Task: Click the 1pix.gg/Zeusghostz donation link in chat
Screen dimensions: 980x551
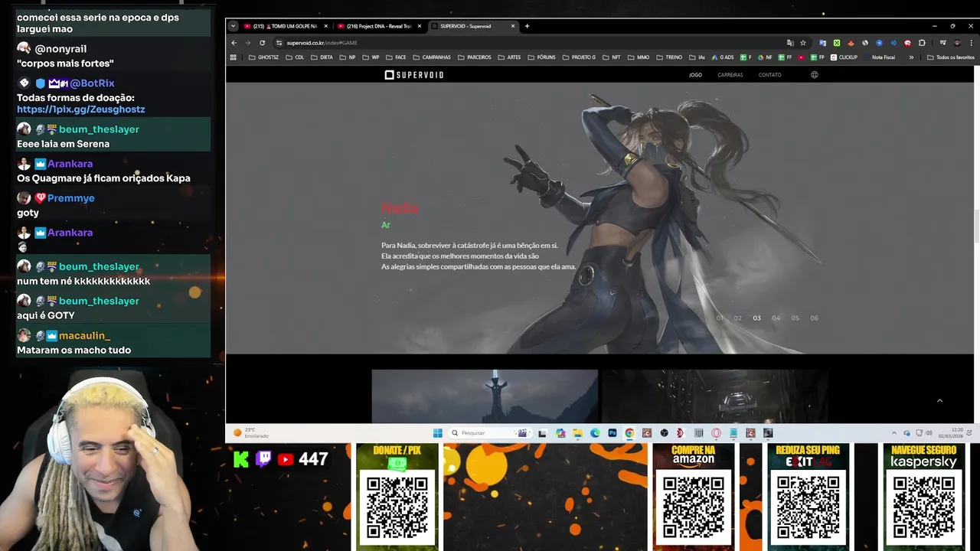Action: tap(80, 109)
